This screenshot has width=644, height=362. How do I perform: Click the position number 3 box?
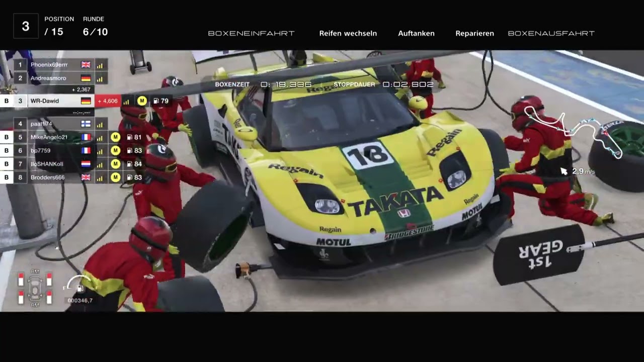[26, 27]
